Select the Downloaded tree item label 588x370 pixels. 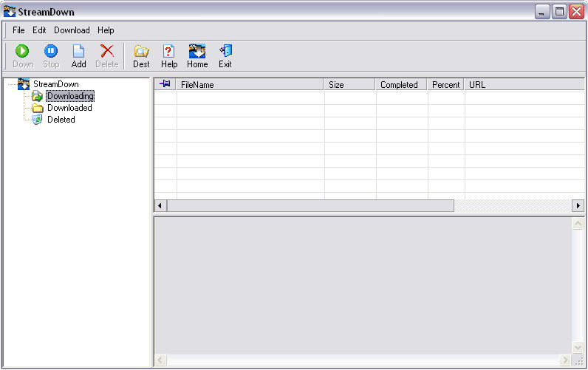coord(69,108)
